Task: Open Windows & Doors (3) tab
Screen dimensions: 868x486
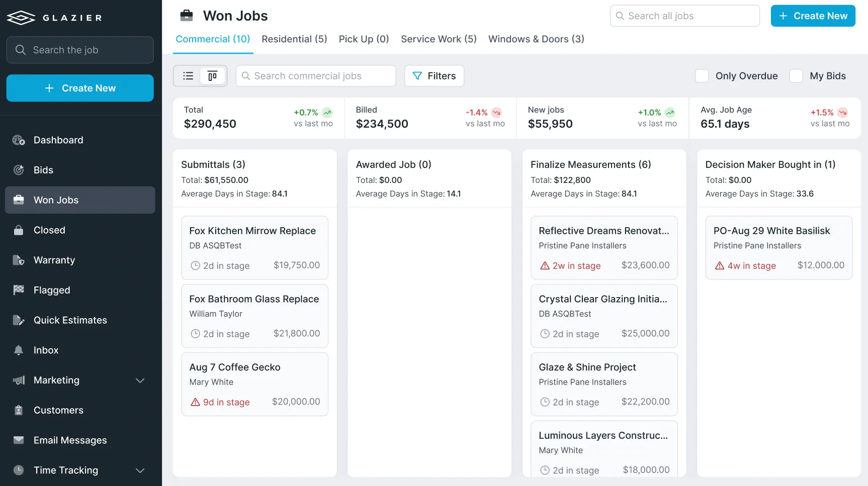Action: 536,39
